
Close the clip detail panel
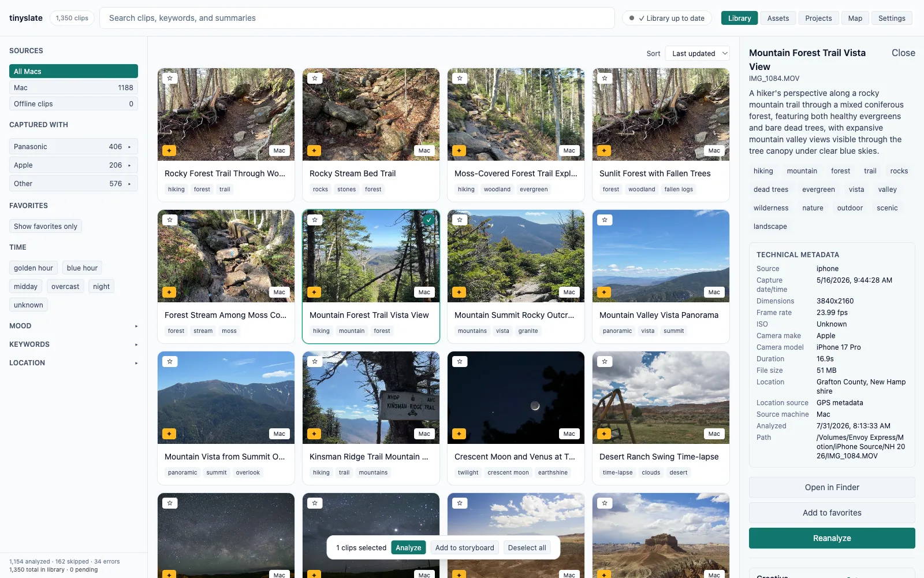(x=903, y=53)
